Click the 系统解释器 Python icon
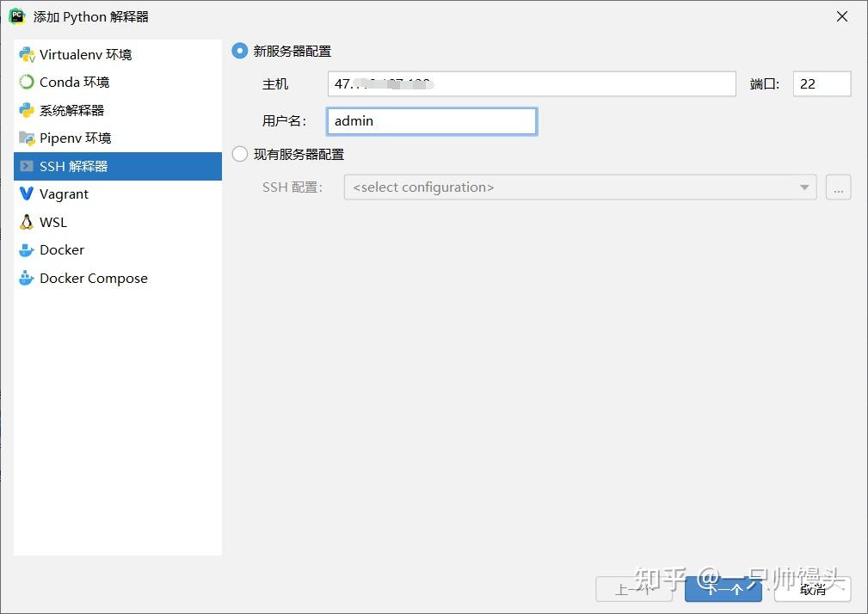Viewport: 868px width, 614px height. [27, 110]
